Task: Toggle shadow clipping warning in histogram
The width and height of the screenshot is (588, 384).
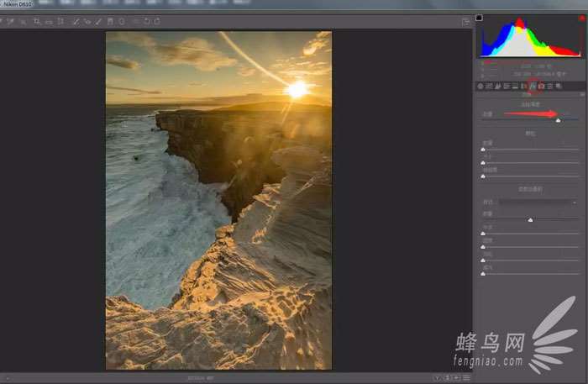Action: 480,18
